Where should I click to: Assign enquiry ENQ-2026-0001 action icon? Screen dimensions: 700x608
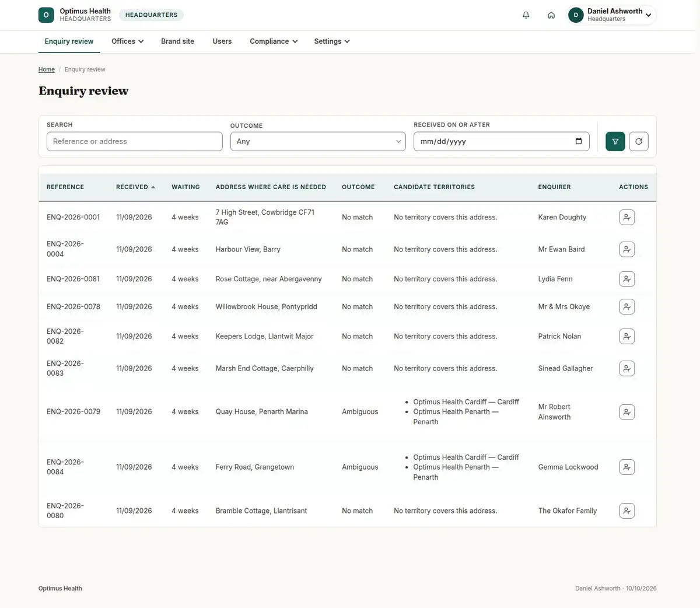coord(626,217)
